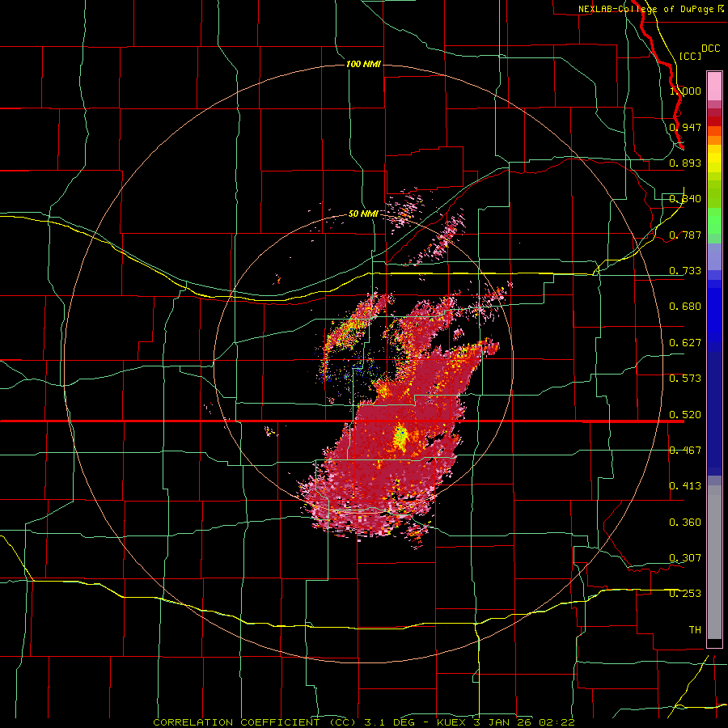Viewport: 728px width, 728px height.
Task: Click the 50 NMI range ring label
Action: [x=363, y=214]
